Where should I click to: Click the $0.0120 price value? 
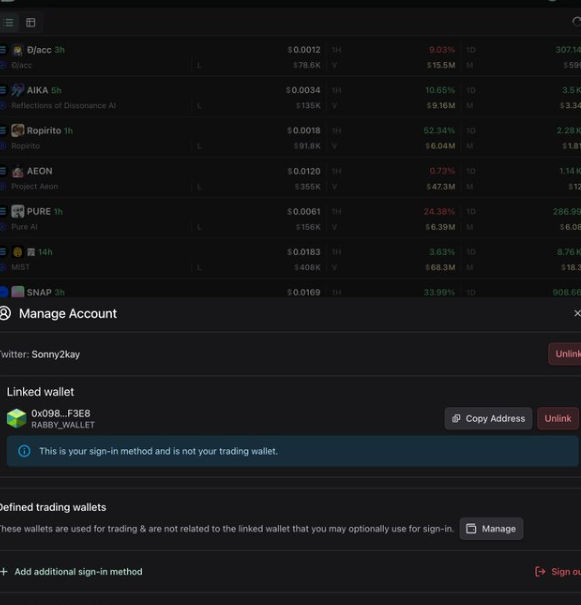tap(304, 171)
